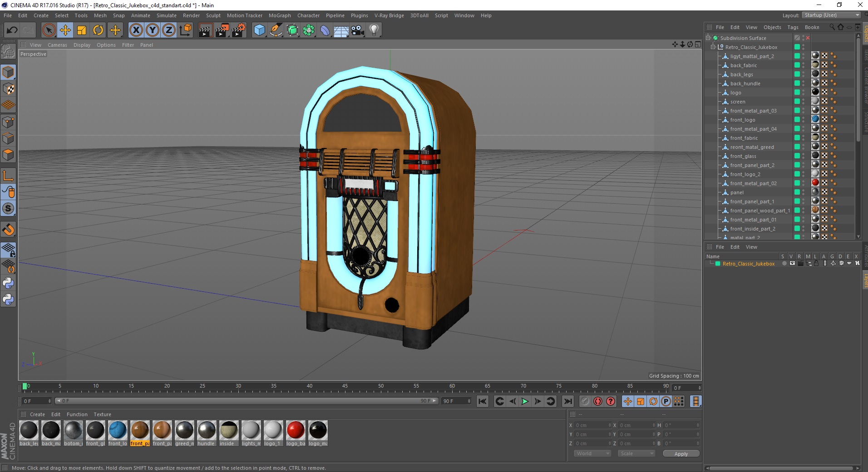Switch to Polygons mode icon
The image size is (868, 472).
(x=8, y=155)
